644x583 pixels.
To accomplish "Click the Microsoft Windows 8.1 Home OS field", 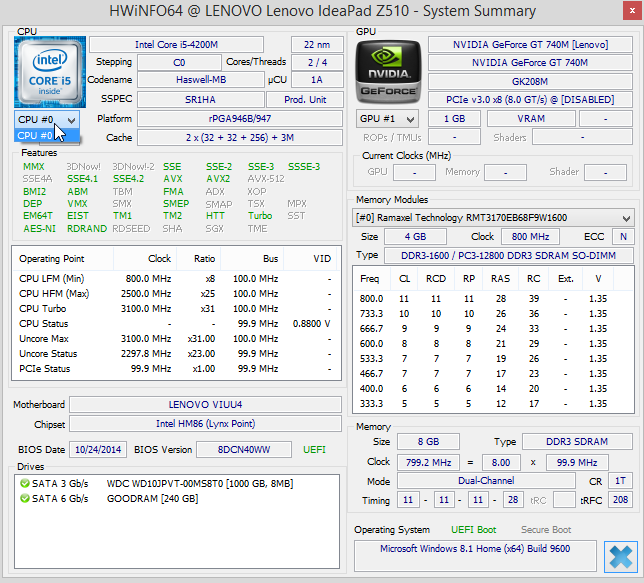I will (x=475, y=555).
